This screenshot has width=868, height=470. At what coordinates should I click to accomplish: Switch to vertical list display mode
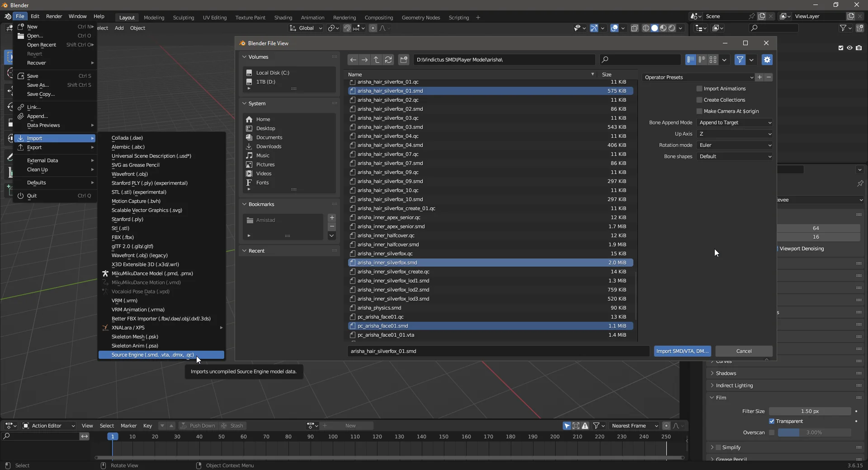[x=691, y=60]
